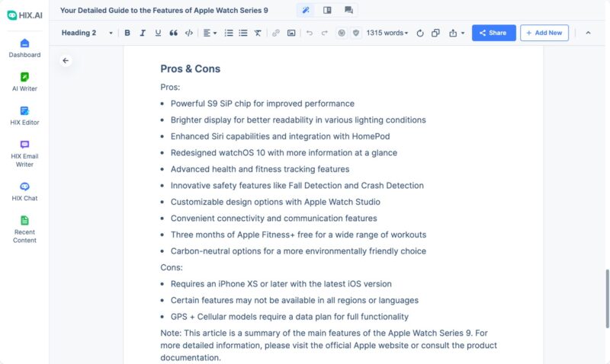The image size is (610, 364).
Task: Click the back arrow button
Action: (66, 60)
